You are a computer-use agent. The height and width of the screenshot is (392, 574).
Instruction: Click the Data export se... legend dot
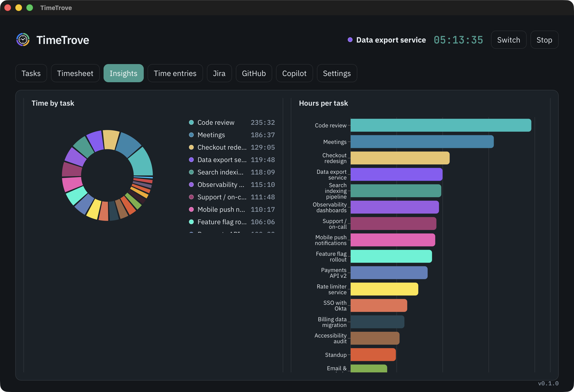(x=191, y=160)
